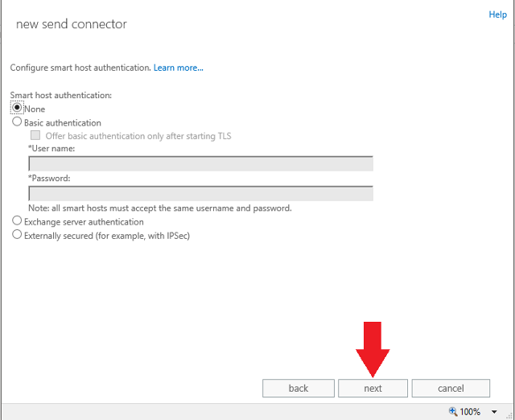The width and height of the screenshot is (515, 420).
Task: Click the User name input field
Action: coord(200,163)
